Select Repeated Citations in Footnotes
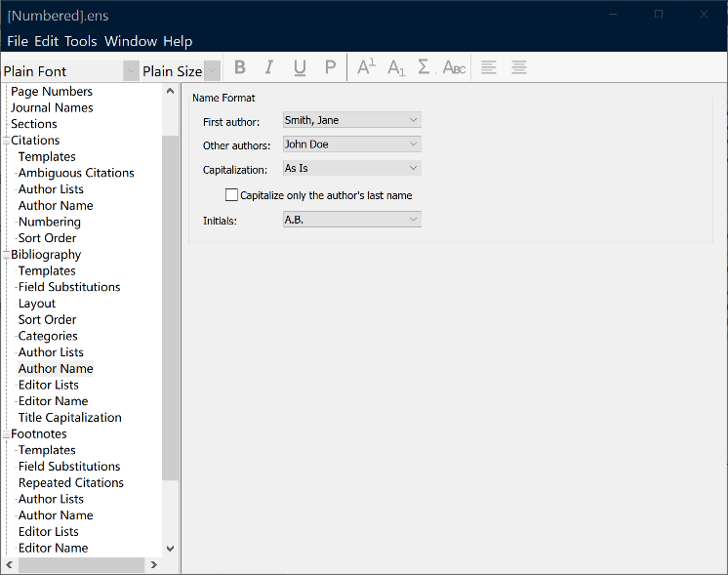Screen dimensions: 728x575 [71, 482]
